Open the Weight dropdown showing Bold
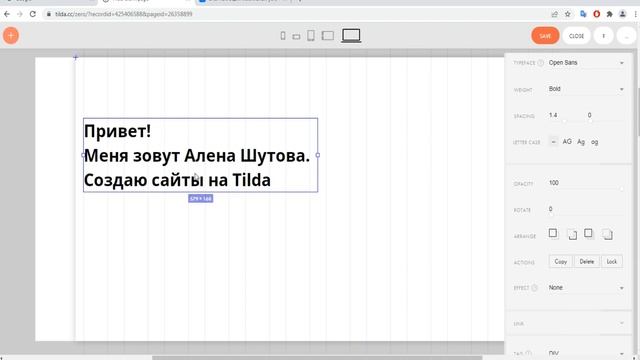The image size is (640, 360). coord(586,89)
